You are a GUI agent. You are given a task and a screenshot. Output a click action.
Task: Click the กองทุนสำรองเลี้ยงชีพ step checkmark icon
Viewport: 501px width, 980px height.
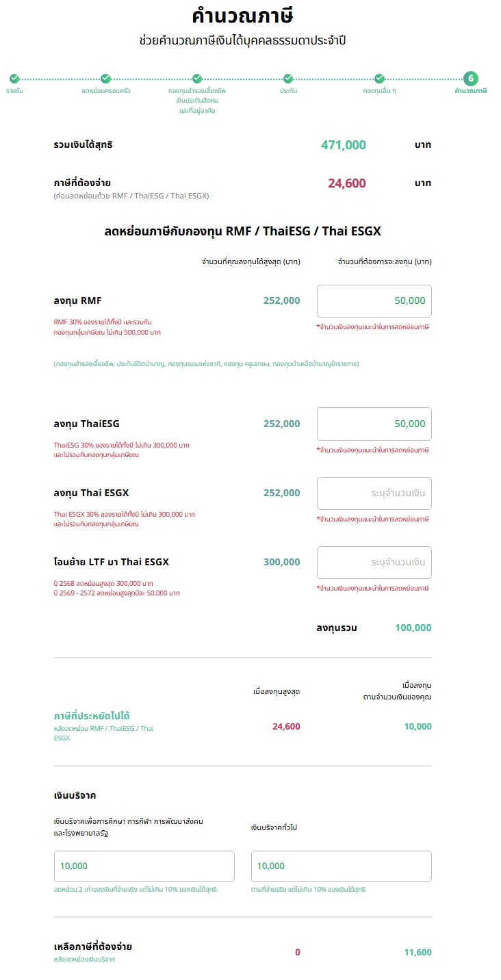(197, 79)
